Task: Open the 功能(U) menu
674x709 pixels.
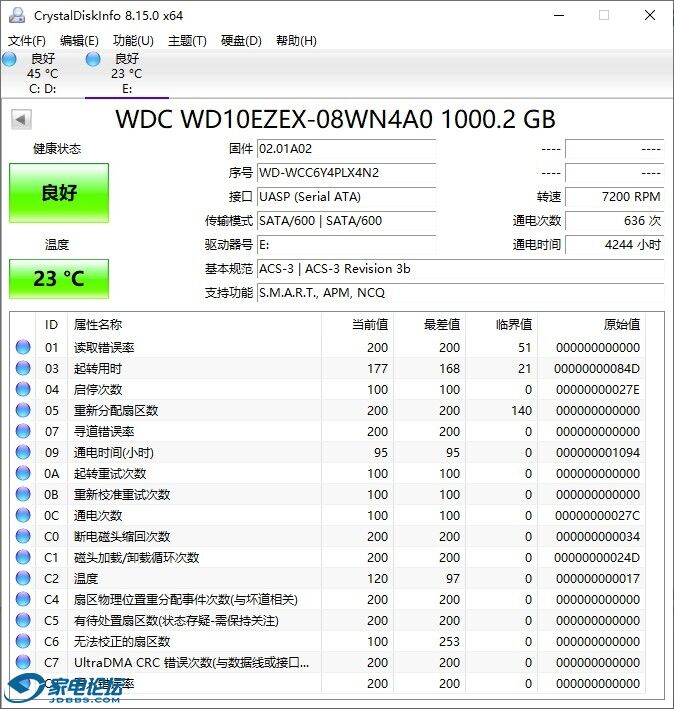Action: click(x=133, y=41)
